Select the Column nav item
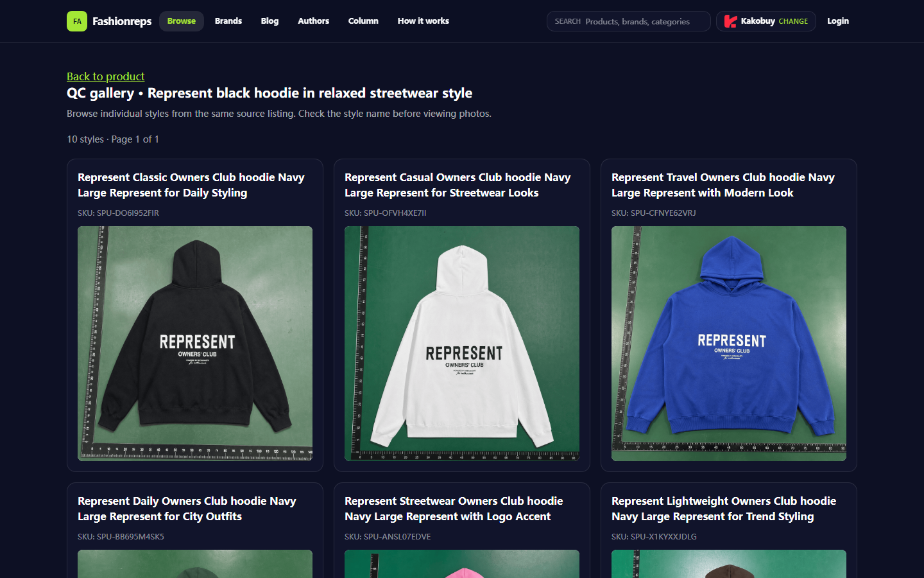Screen dimensions: 924x578 tap(363, 21)
